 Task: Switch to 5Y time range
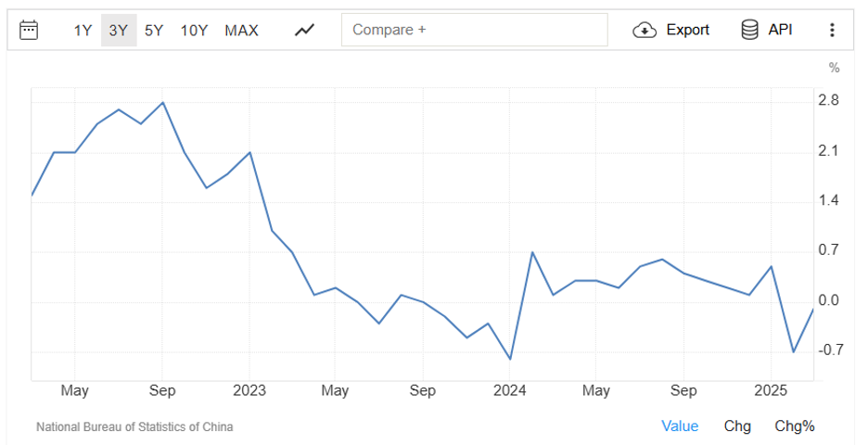coord(154,31)
